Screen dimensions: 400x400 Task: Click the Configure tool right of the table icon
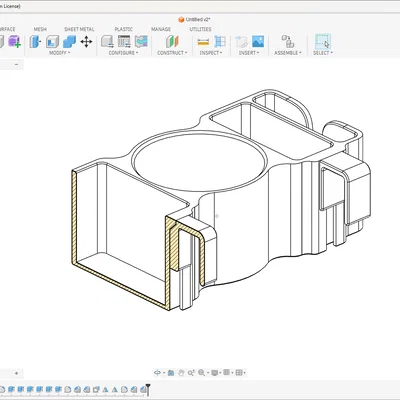tap(141, 42)
